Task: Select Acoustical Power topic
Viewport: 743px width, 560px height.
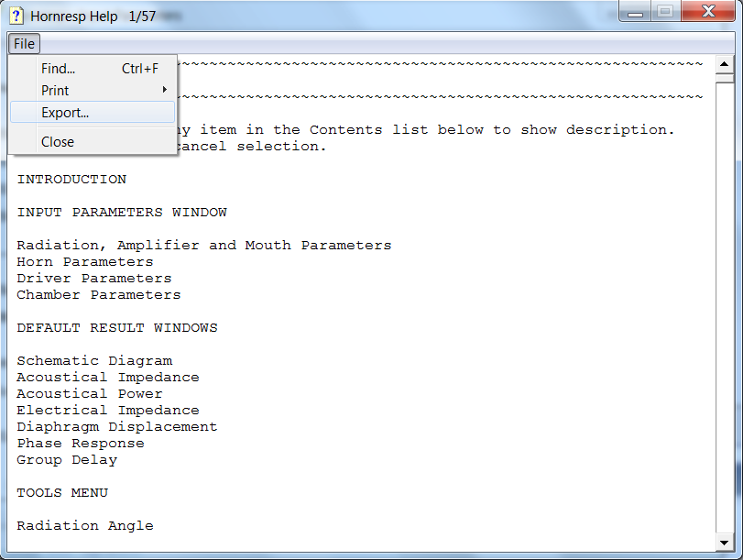Action: point(90,394)
